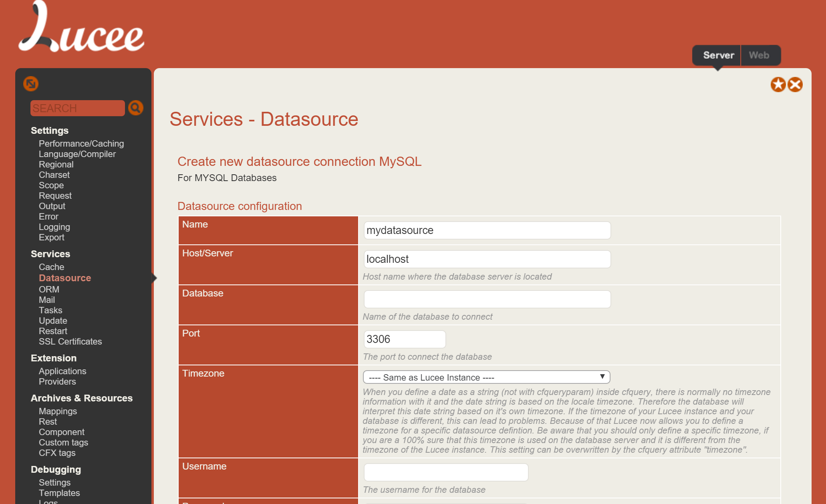The height and width of the screenshot is (504, 826).
Task: Click the Port field showing 3306
Action: tap(405, 339)
